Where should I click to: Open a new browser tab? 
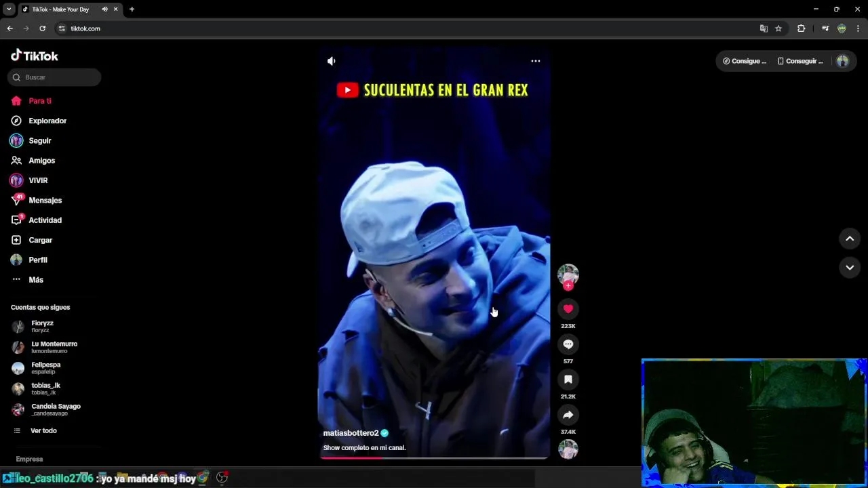click(132, 9)
